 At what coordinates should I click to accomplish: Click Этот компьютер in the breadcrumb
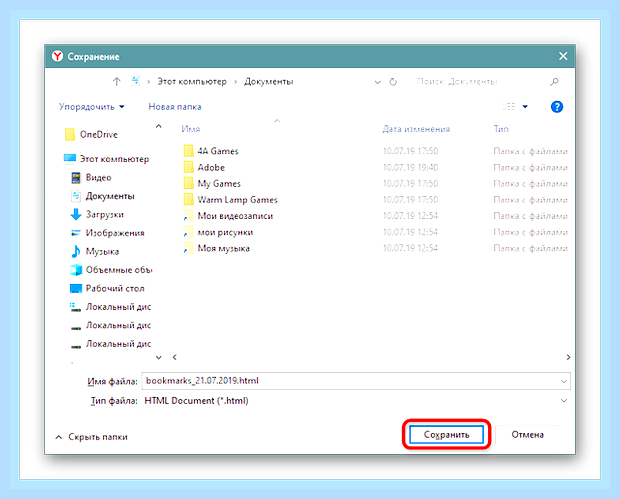click(192, 81)
